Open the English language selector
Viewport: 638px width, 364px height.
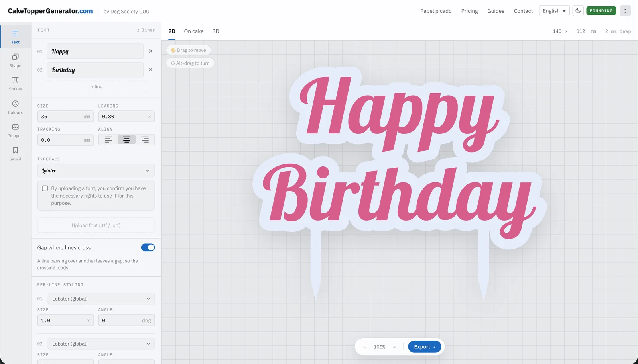point(554,11)
